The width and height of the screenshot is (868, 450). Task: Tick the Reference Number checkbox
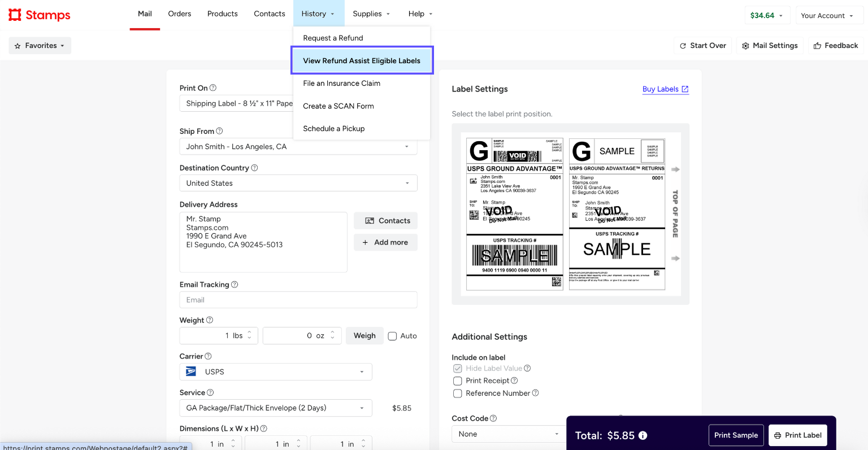458,394
